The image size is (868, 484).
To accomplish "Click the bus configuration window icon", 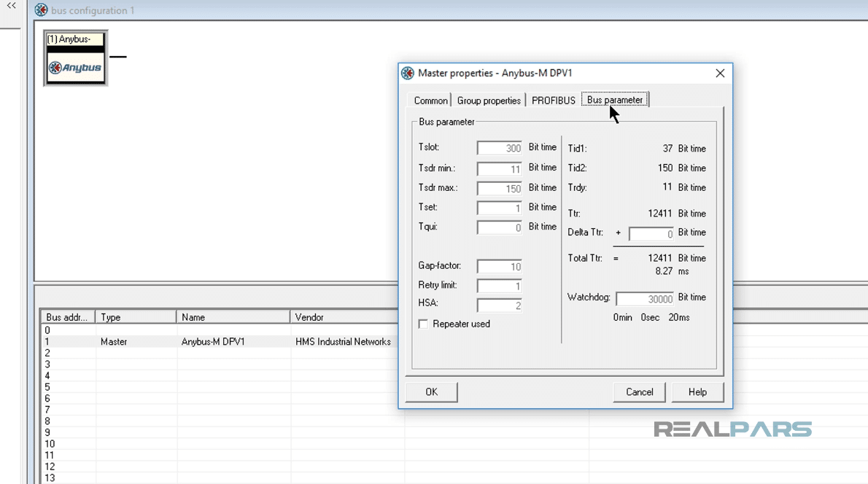I will 42,10.
